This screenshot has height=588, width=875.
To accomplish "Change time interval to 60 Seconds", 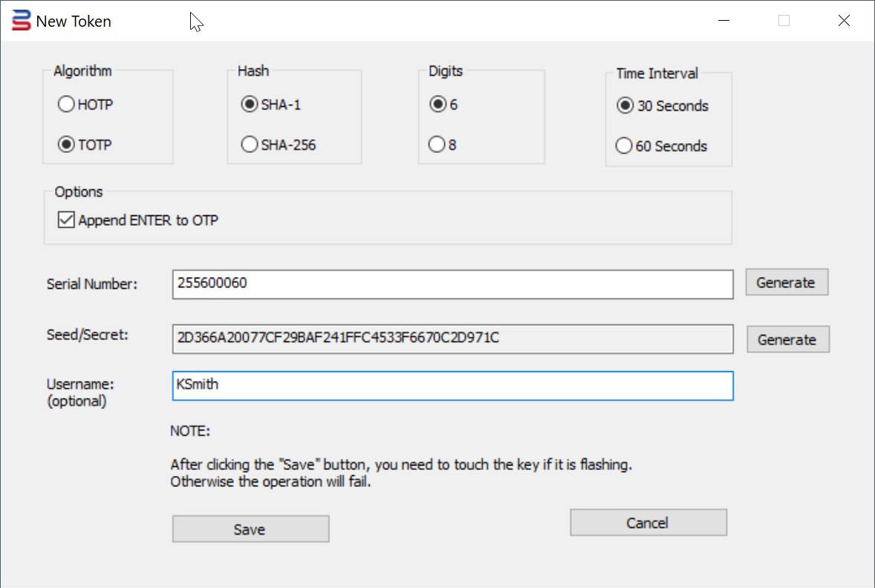I will [625, 146].
